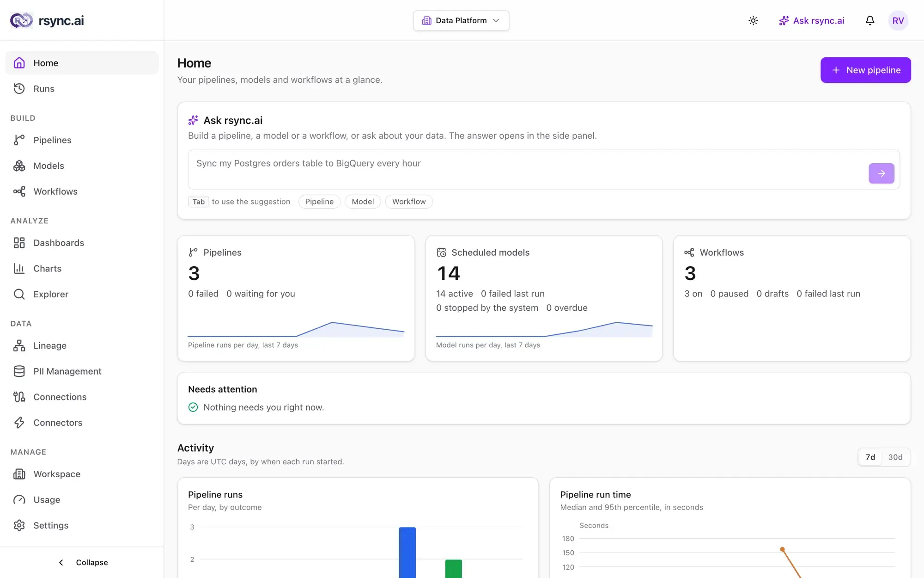Click the "0 paused" workflows stat
This screenshot has width=924, height=578.
pos(729,294)
